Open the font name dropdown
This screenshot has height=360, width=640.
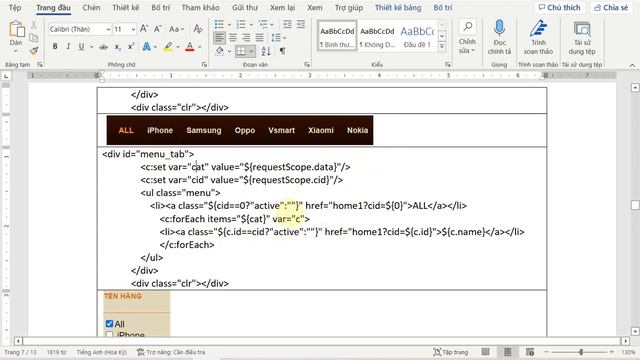click(x=108, y=29)
